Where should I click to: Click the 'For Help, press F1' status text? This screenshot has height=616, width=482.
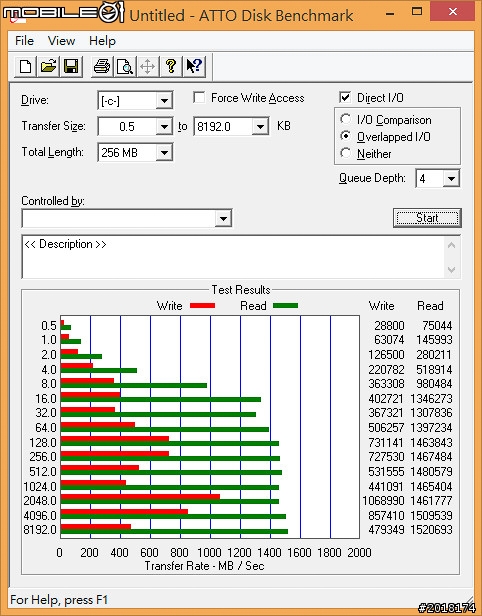pyautogui.click(x=59, y=600)
